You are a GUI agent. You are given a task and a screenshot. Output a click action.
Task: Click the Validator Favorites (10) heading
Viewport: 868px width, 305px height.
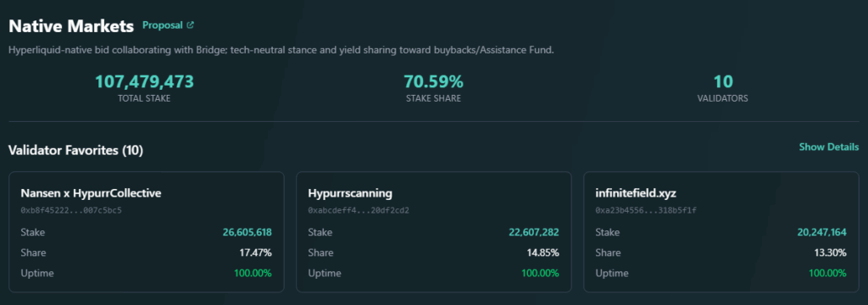point(76,150)
